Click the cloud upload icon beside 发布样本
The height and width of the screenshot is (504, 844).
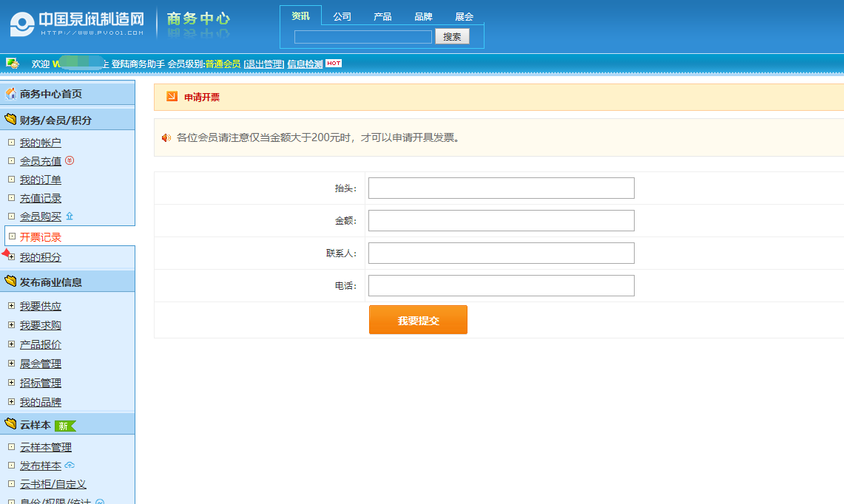70,466
